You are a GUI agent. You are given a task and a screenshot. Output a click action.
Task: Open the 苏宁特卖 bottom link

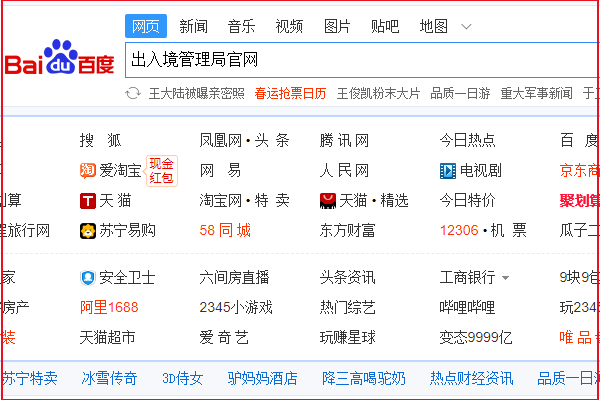[29, 379]
